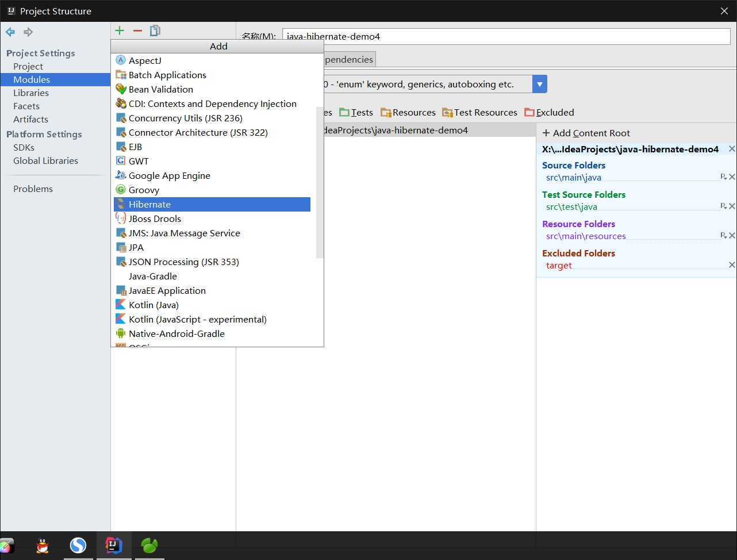Screen dimensions: 737x560
Task: Unmark src\test\java test folder
Action: coord(732,206)
